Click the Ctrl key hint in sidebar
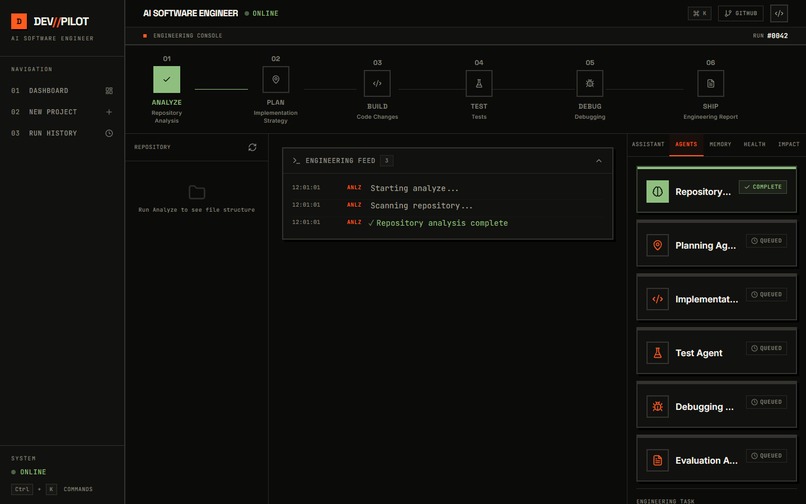The image size is (806, 504). pyautogui.click(x=22, y=490)
